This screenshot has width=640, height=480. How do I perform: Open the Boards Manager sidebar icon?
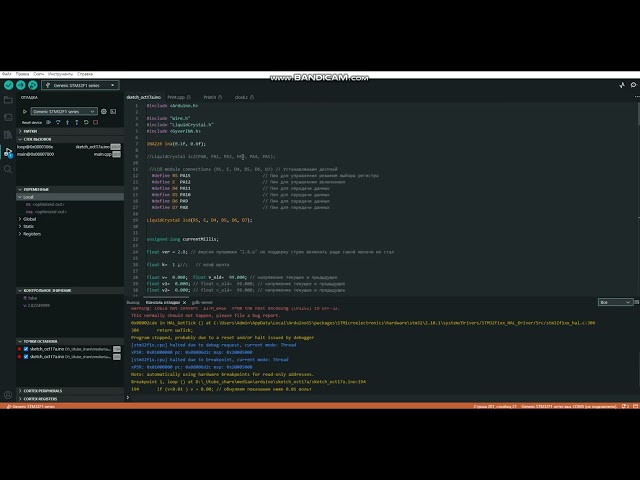pos(8,117)
